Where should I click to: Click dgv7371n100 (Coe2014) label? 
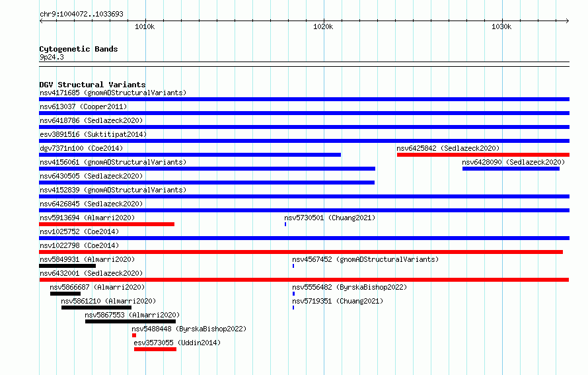pos(81,148)
